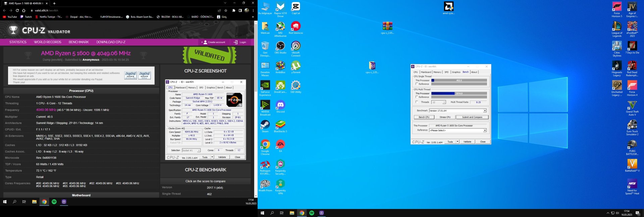Expand the Tools arrow in CPU-Z window
The height and width of the screenshot is (217, 644).
458,142
